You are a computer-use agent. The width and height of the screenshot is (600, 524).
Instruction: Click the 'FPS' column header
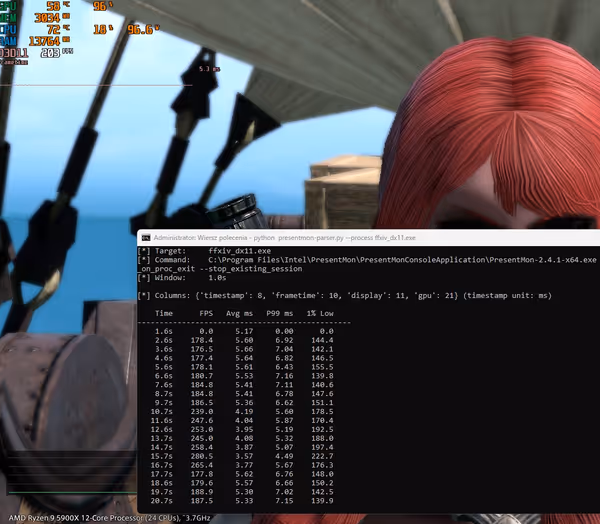click(206, 313)
